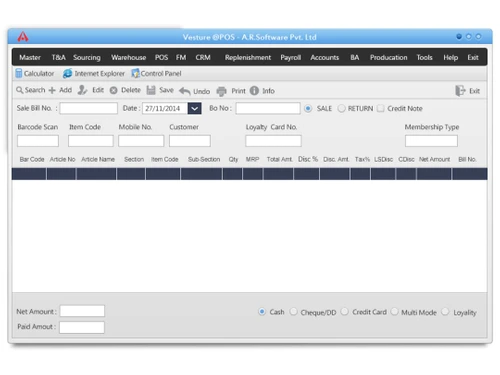Screen dimensions: 500x375
Task: Open the T&A menu
Action: (58, 57)
